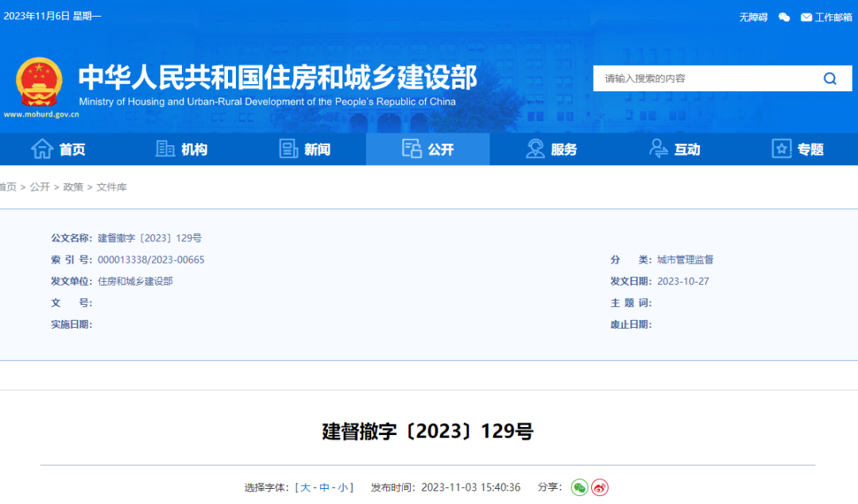Click the headset person icon beside 服务

click(x=535, y=148)
